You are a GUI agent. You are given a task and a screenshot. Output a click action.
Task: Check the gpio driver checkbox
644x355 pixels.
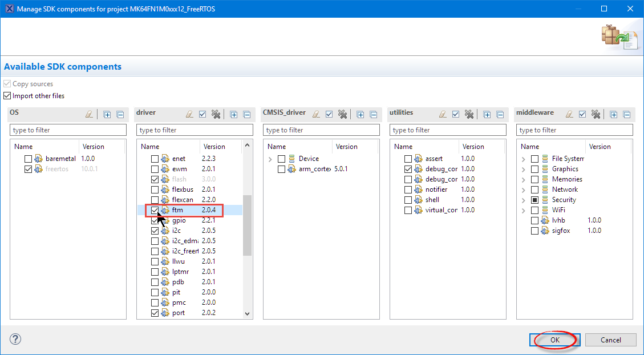coord(155,220)
